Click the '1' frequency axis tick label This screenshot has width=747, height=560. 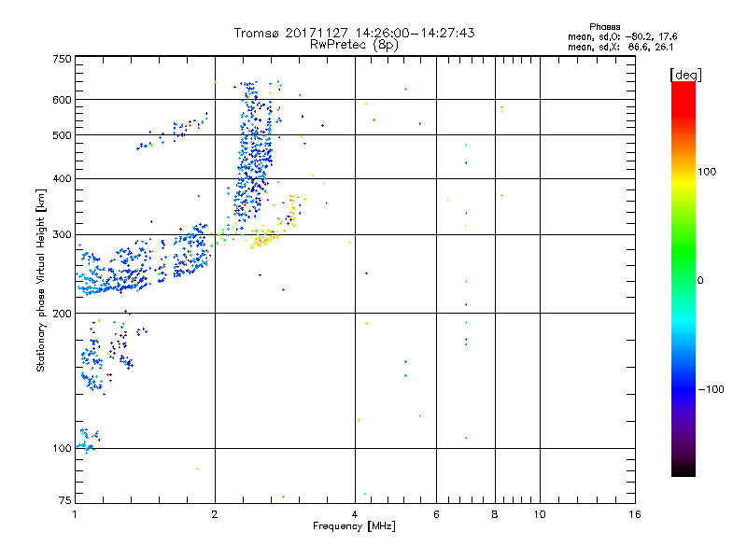(x=75, y=514)
